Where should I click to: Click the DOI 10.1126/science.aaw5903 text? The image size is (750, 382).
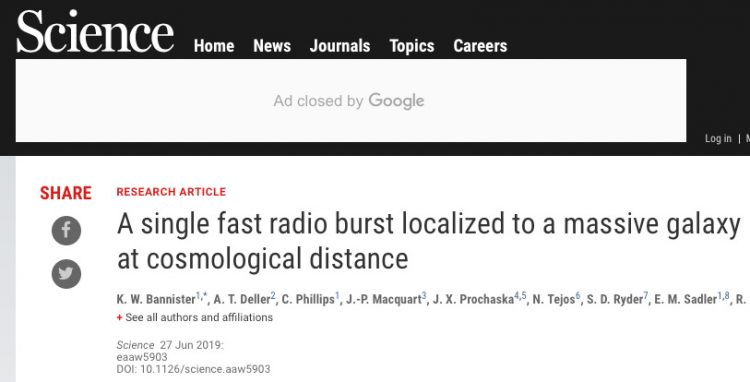coord(193,369)
